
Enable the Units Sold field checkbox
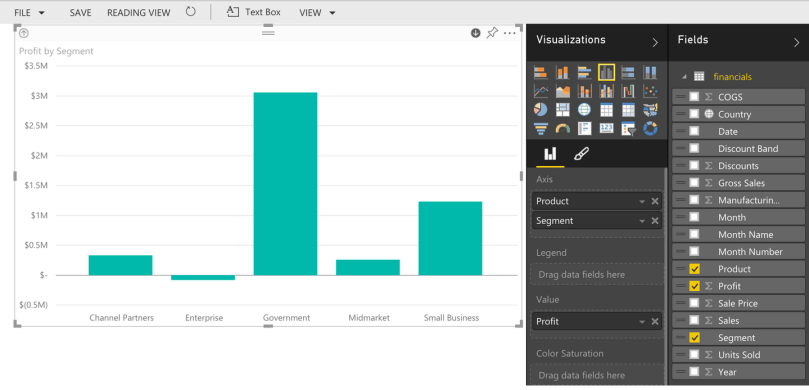(694, 354)
